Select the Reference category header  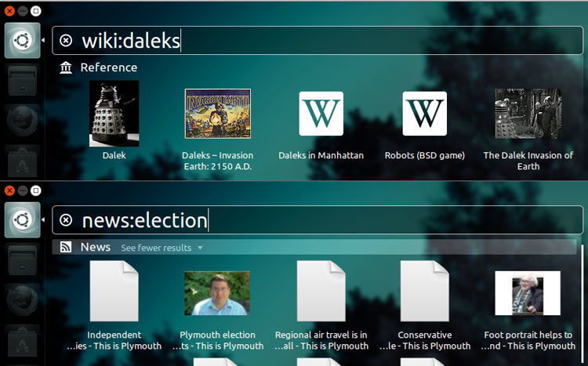coord(109,67)
